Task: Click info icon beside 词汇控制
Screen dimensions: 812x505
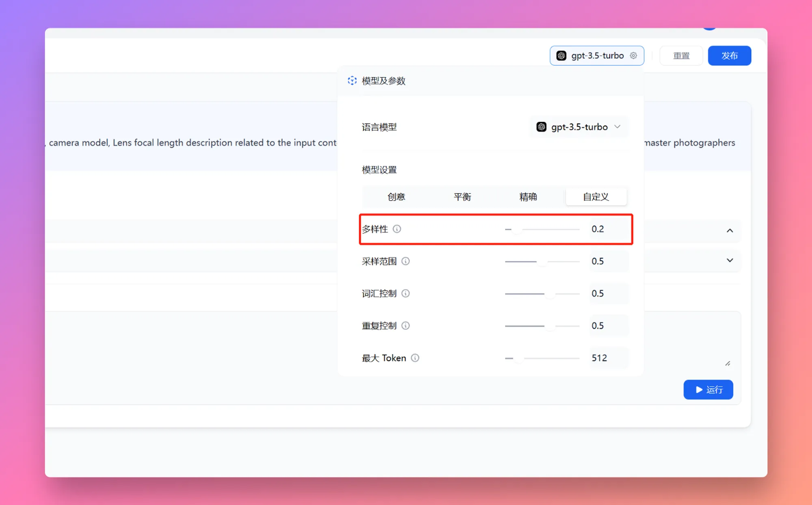Action: [406, 293]
